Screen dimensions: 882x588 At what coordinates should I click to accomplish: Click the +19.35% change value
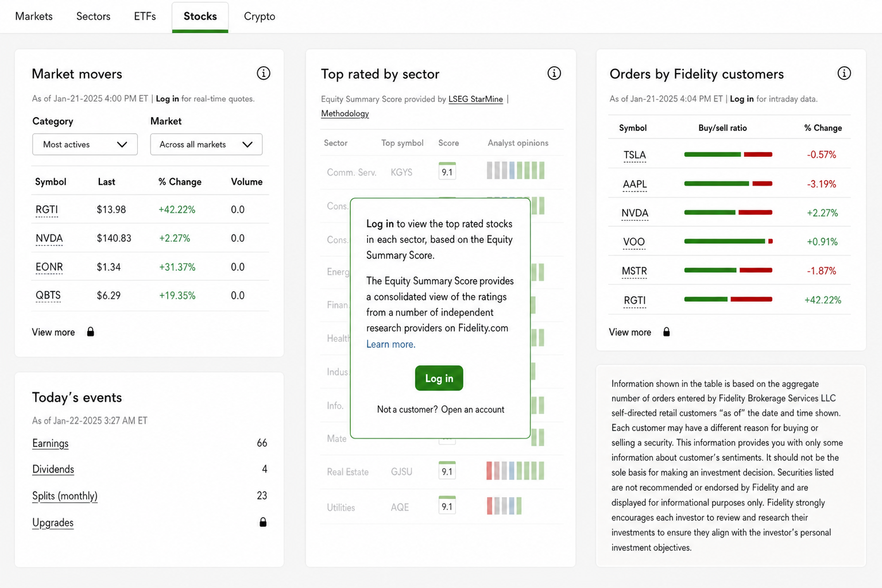coord(177,296)
